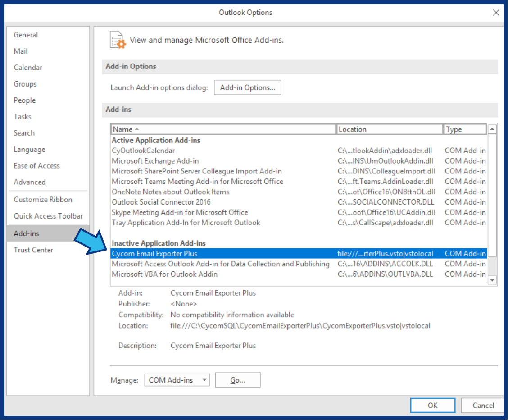
Task: Click the UCAddin.dll location cell
Action: [386, 212]
